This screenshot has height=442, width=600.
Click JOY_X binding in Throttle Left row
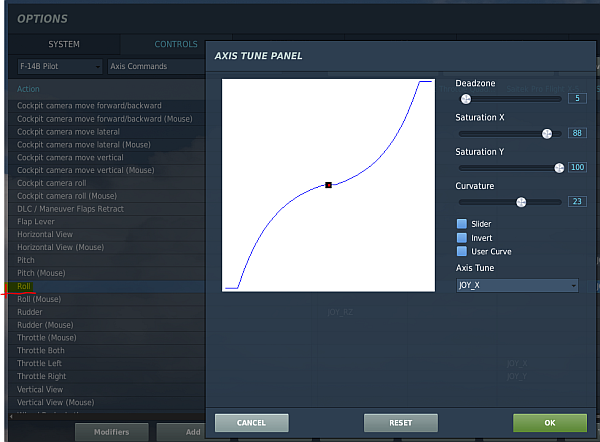517,364
